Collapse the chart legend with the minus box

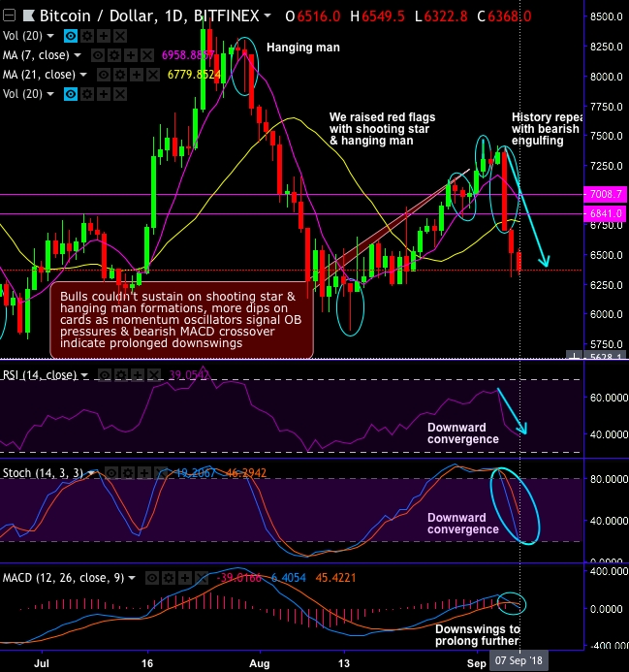pos(8,17)
